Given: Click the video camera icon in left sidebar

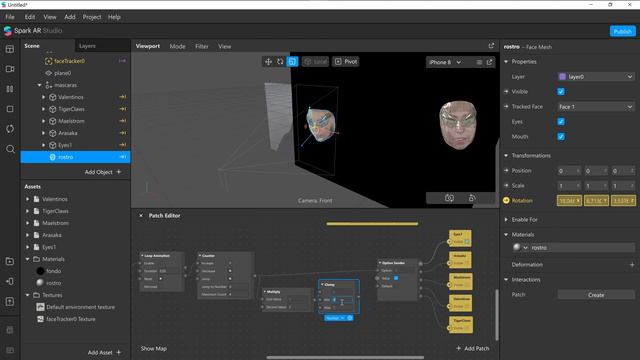Looking at the screenshot, I should [10, 69].
